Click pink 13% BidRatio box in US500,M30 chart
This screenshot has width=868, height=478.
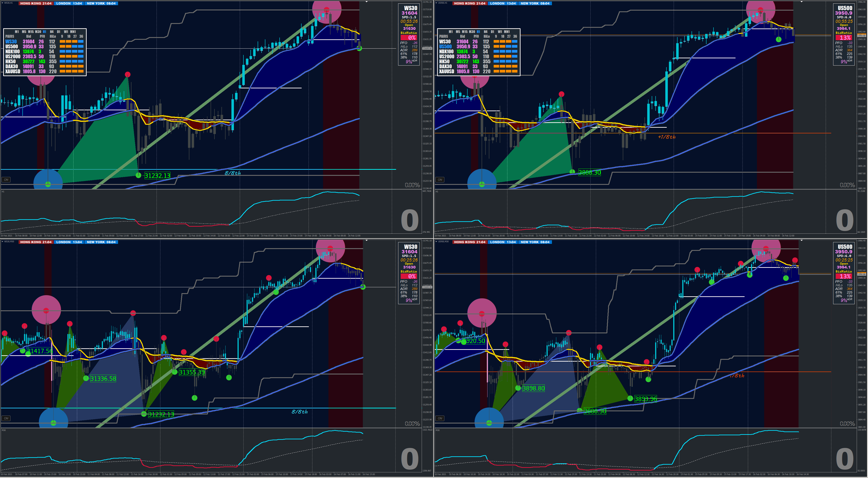(x=843, y=276)
